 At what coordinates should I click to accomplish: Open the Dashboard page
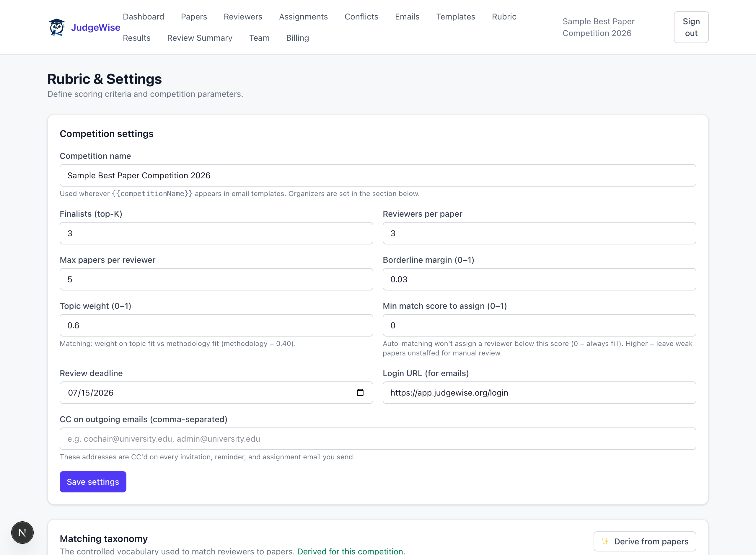pyautogui.click(x=144, y=17)
